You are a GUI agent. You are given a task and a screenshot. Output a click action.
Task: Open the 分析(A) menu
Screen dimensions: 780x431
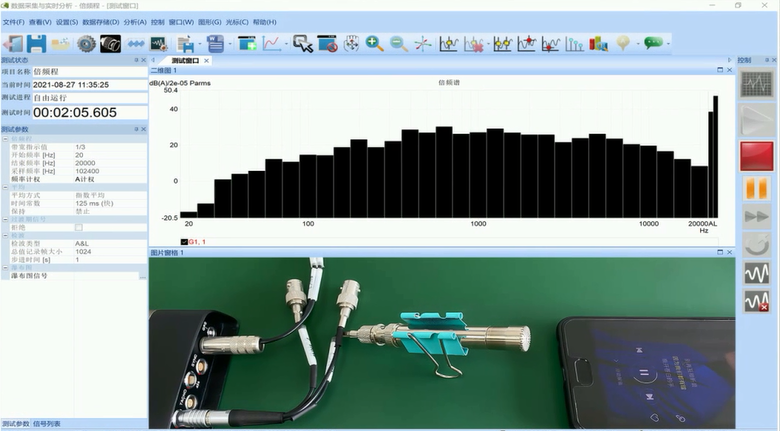coord(135,22)
